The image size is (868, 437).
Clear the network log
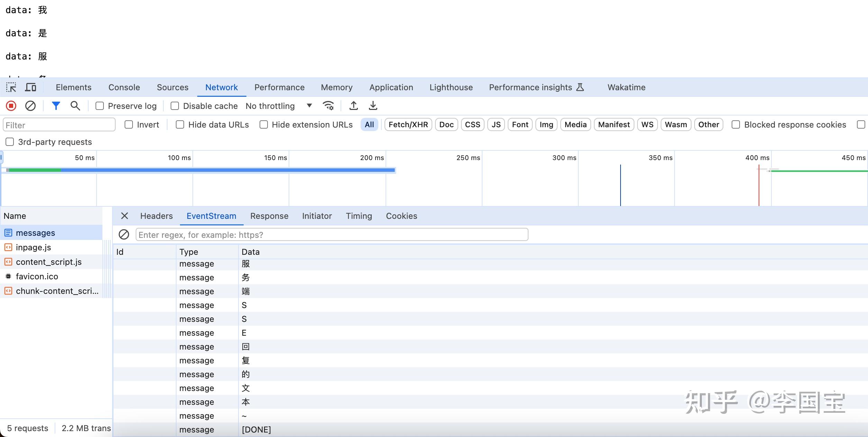click(30, 106)
